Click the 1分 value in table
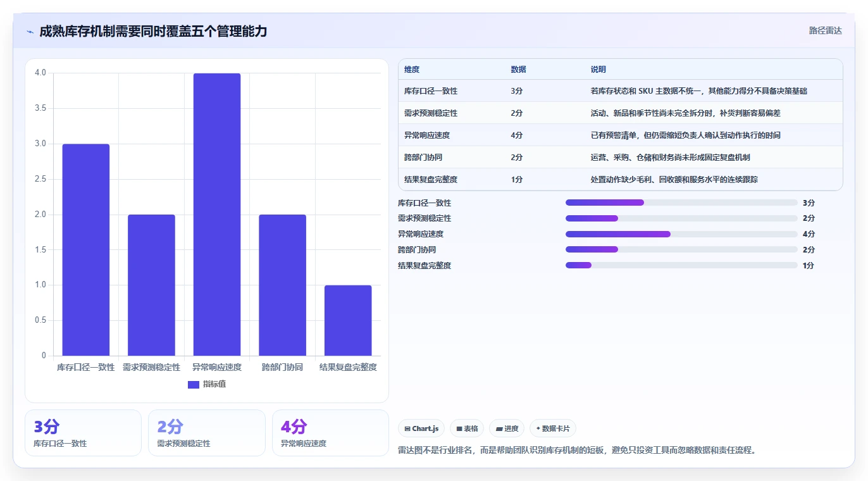Screen dimensions: 868x481 [x=516, y=180]
